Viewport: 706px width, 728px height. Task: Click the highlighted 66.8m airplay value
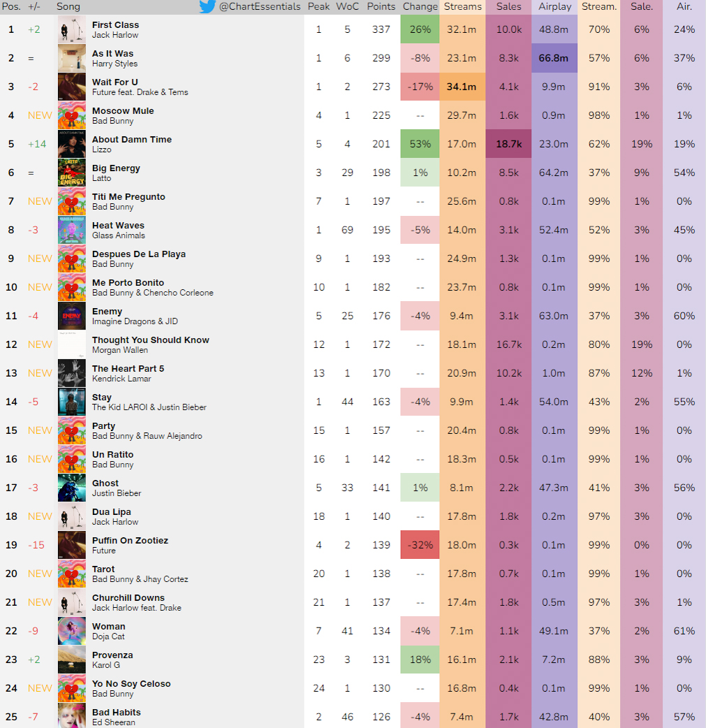pyautogui.click(x=554, y=58)
